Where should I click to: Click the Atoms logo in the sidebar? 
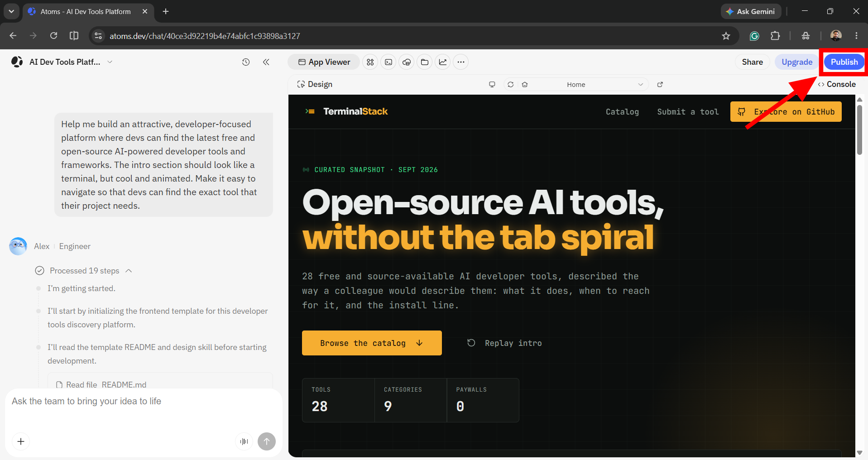pyautogui.click(x=17, y=62)
